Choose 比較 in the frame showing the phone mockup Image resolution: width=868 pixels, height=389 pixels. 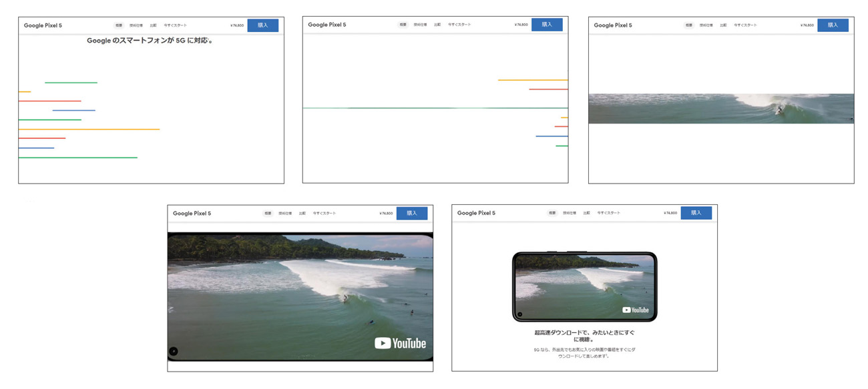coord(587,213)
